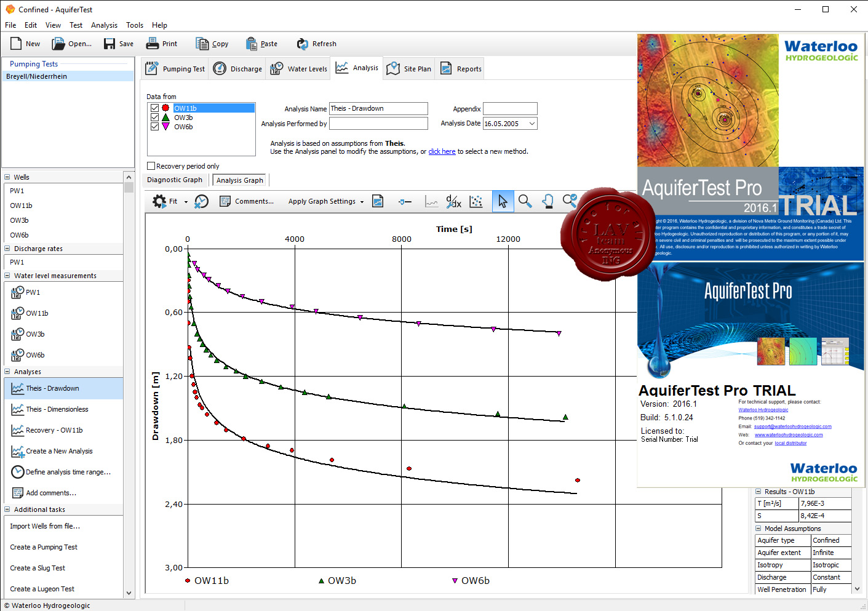Image resolution: width=868 pixels, height=611 pixels.
Task: Copy with the toolbar Copy button
Action: click(x=212, y=44)
